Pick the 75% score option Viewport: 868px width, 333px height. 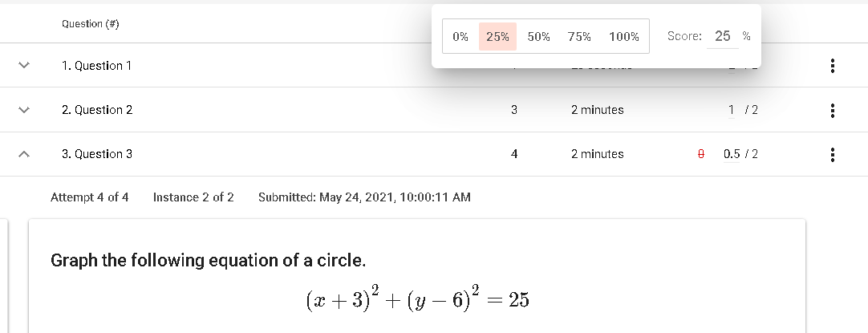click(578, 37)
